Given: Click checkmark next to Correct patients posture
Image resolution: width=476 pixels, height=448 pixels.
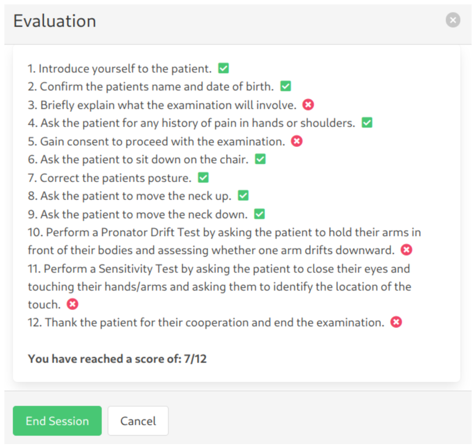Looking at the screenshot, I should pos(203,178).
